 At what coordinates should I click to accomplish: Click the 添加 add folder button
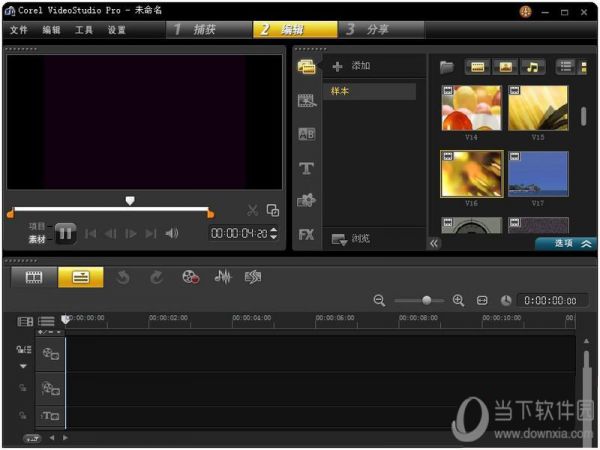click(351, 66)
